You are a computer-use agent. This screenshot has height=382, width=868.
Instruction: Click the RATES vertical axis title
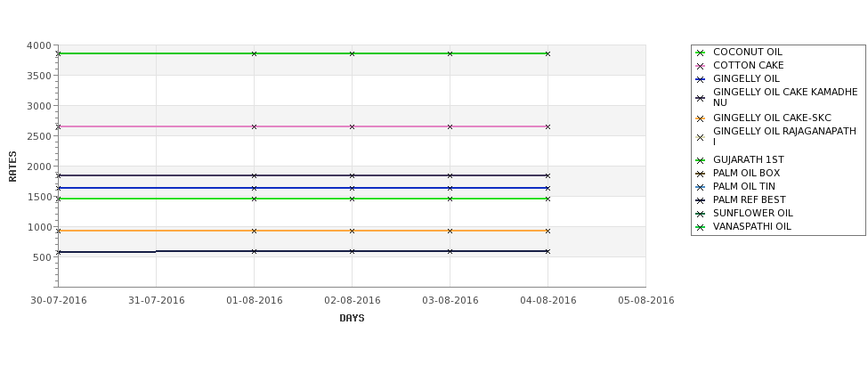click(12, 167)
